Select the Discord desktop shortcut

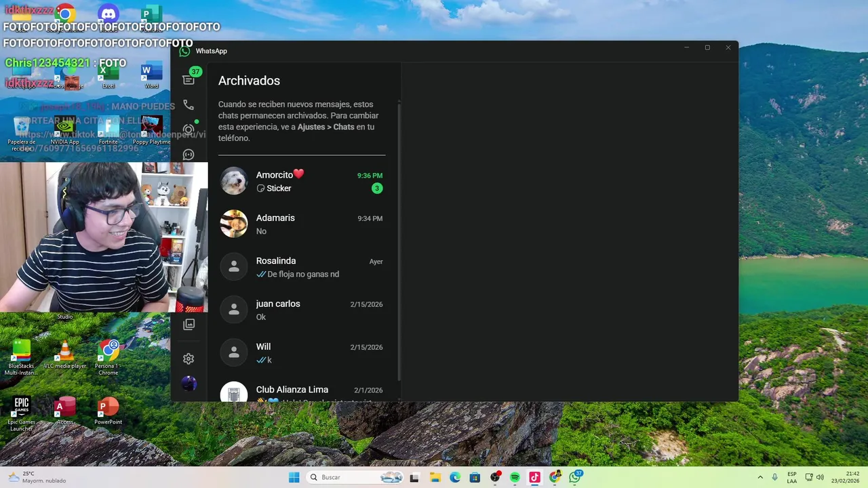108,18
